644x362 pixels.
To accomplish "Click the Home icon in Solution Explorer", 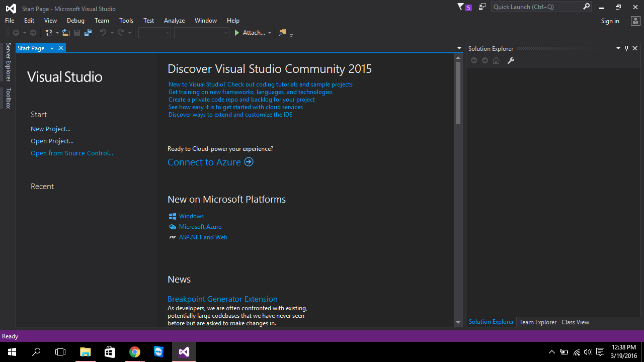I will 496,60.
